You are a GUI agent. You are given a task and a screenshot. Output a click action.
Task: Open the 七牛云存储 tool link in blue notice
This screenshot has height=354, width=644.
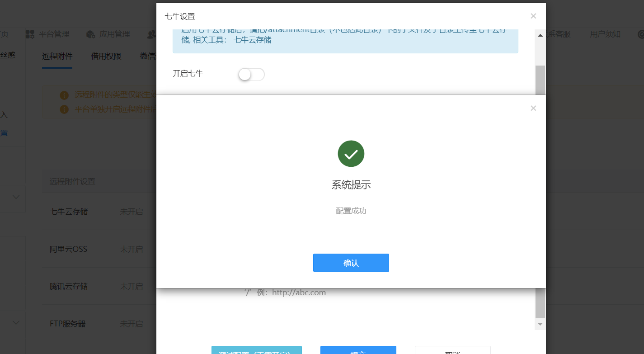point(252,40)
